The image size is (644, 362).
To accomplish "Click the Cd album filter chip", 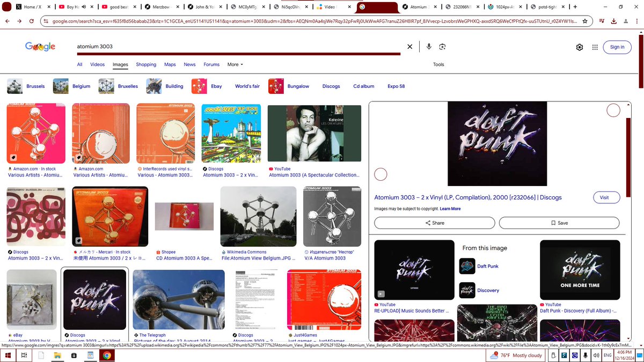I will pyautogui.click(x=363, y=86).
